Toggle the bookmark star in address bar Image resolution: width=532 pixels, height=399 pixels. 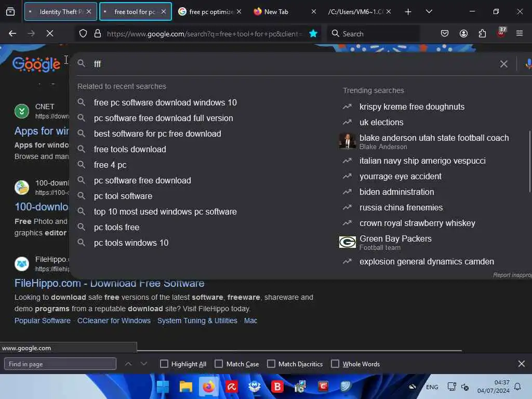point(313,33)
